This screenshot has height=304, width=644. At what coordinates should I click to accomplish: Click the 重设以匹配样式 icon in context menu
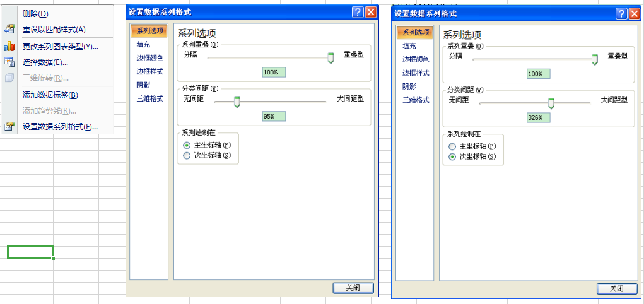pyautogui.click(x=9, y=30)
